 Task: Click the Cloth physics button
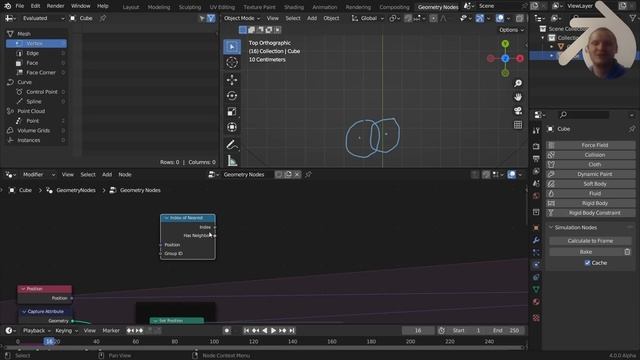pos(591,164)
